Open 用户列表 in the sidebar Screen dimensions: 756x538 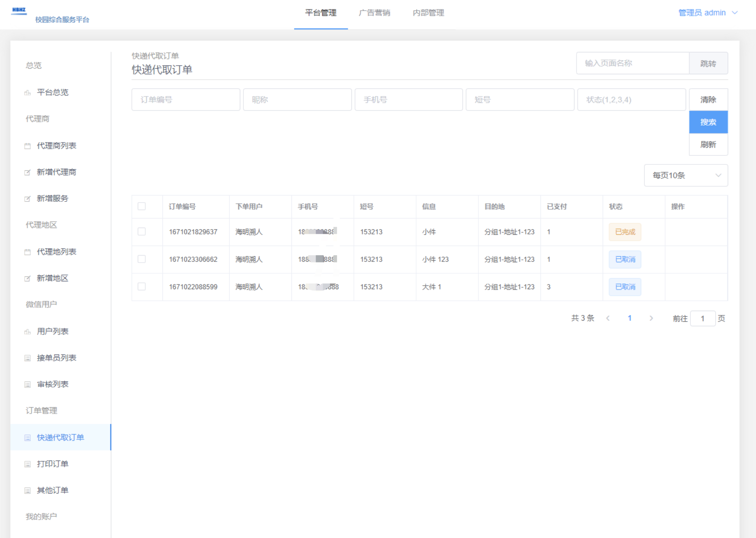(61, 331)
